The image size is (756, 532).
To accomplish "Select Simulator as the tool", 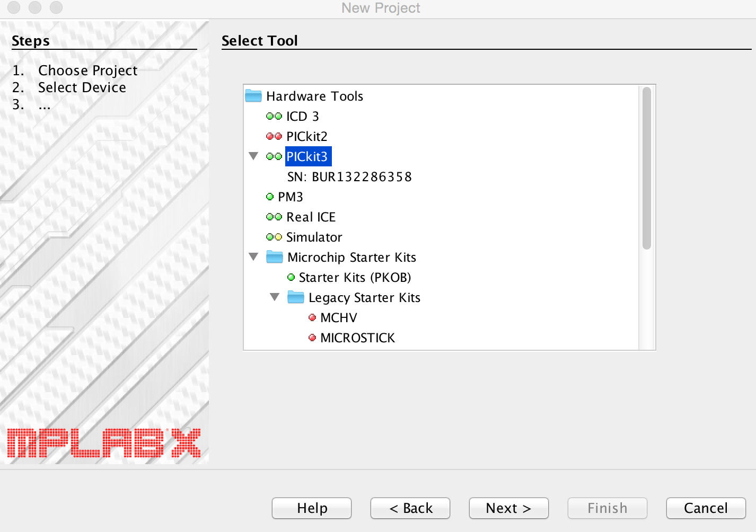I will coord(314,237).
